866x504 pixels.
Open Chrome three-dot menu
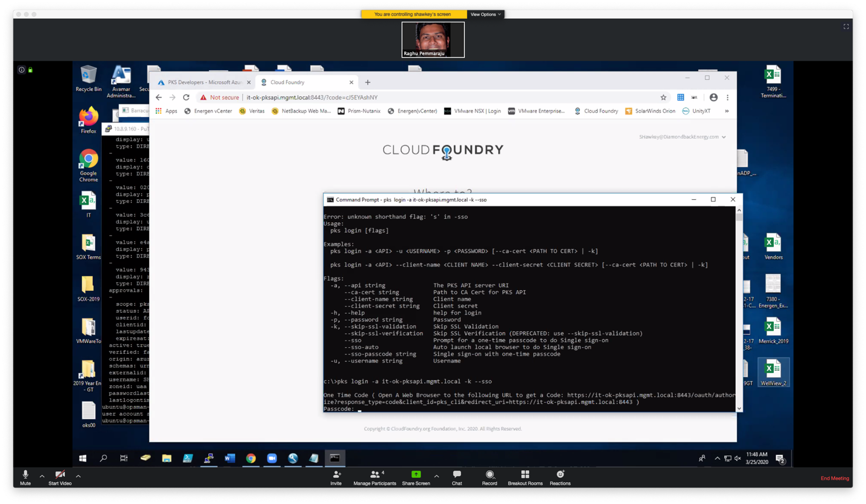click(x=727, y=98)
